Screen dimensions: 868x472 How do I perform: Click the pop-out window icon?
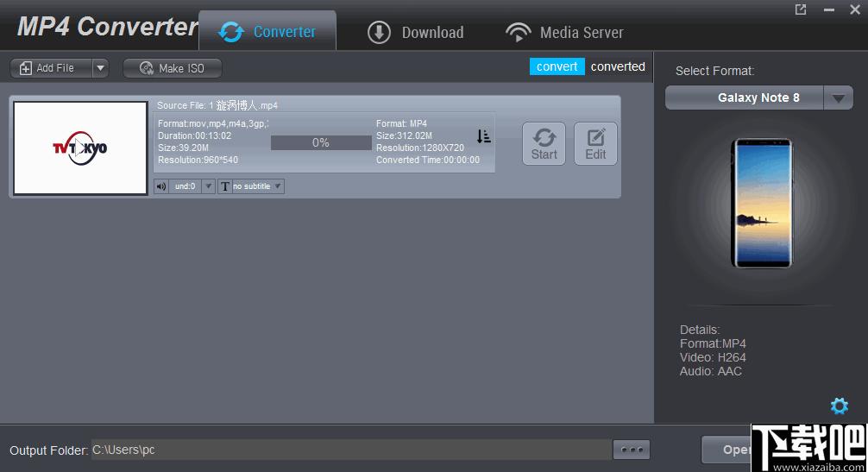pyautogui.click(x=801, y=9)
